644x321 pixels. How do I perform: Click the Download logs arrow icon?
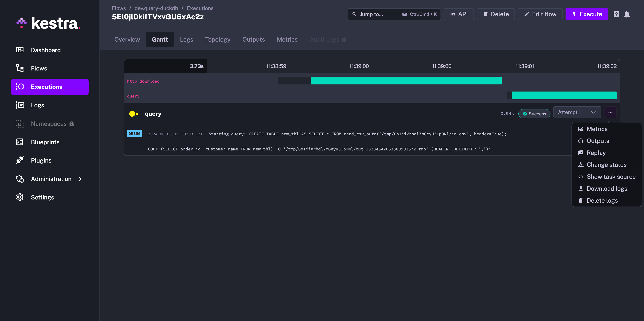point(581,188)
